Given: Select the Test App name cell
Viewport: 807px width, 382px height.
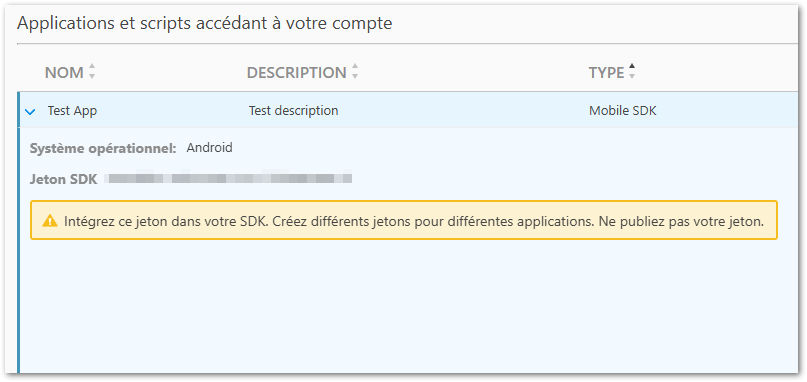Looking at the screenshot, I should click(x=72, y=111).
